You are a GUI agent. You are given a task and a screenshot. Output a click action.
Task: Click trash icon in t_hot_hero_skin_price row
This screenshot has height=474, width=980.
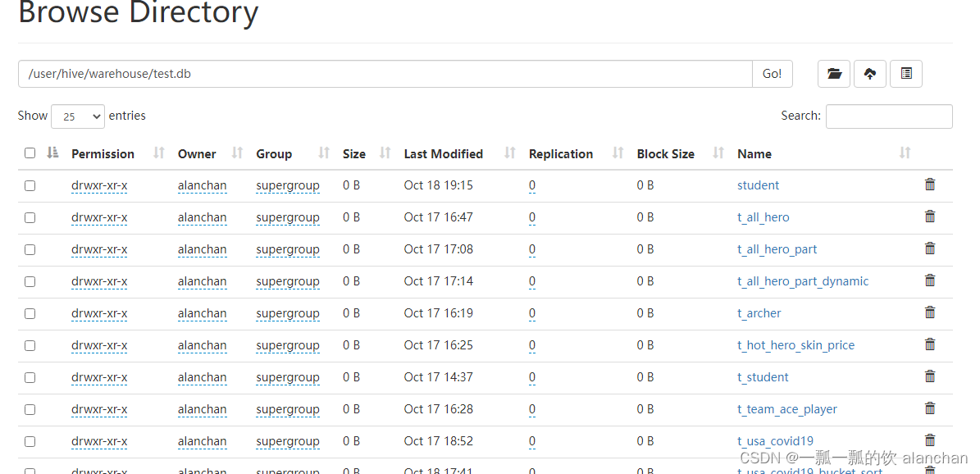[x=930, y=344]
